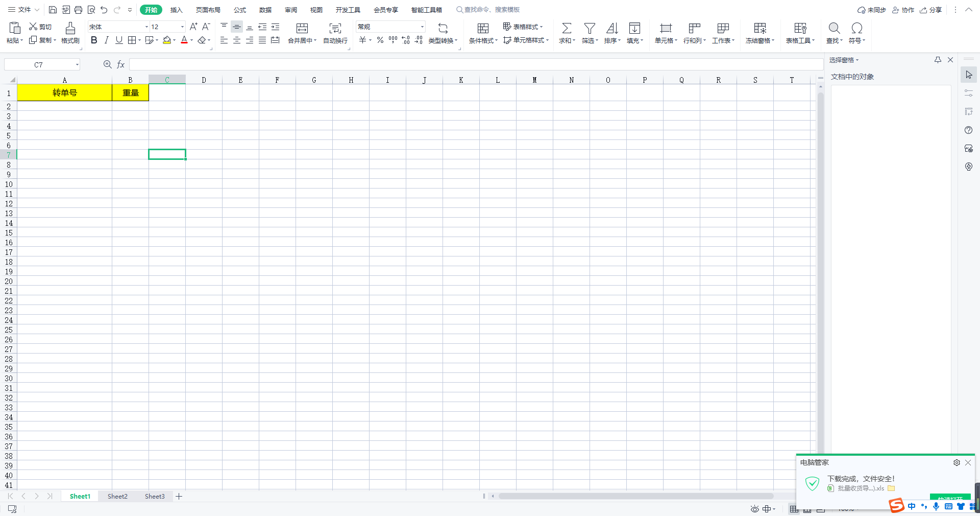Toggle Italic formatting button
This screenshot has width=980, height=516.
(x=106, y=40)
